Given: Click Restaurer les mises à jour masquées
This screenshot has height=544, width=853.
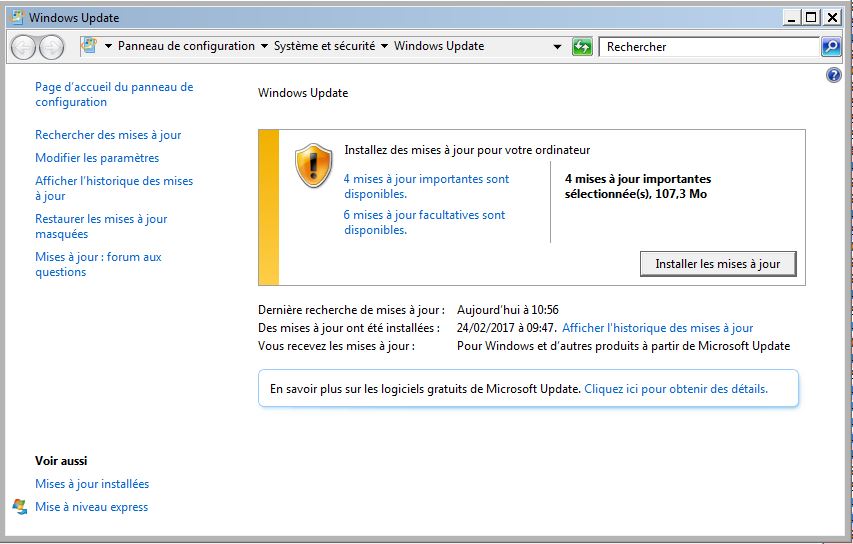Looking at the screenshot, I should 101,226.
